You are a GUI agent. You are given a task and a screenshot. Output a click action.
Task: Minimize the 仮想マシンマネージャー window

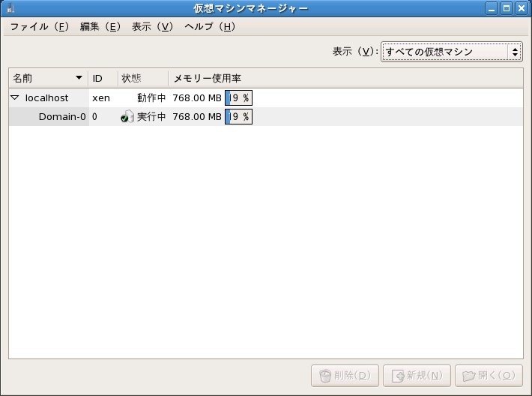(492, 8)
